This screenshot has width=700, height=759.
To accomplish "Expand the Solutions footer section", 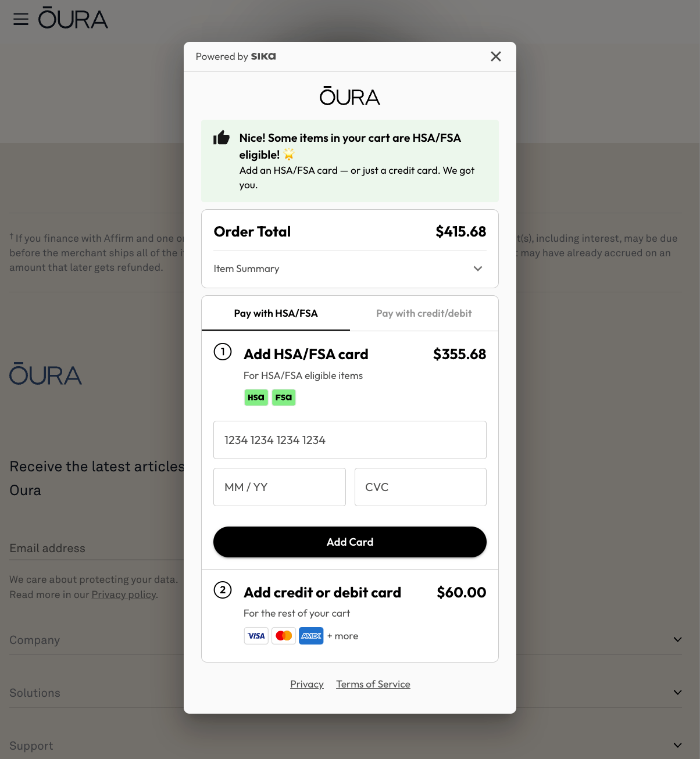I will (x=677, y=692).
